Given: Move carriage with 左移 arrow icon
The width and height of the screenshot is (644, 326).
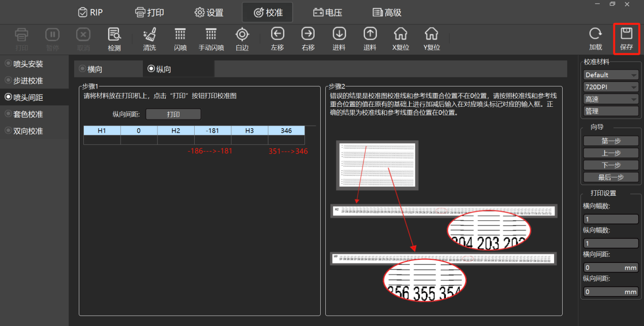Looking at the screenshot, I should tap(278, 34).
